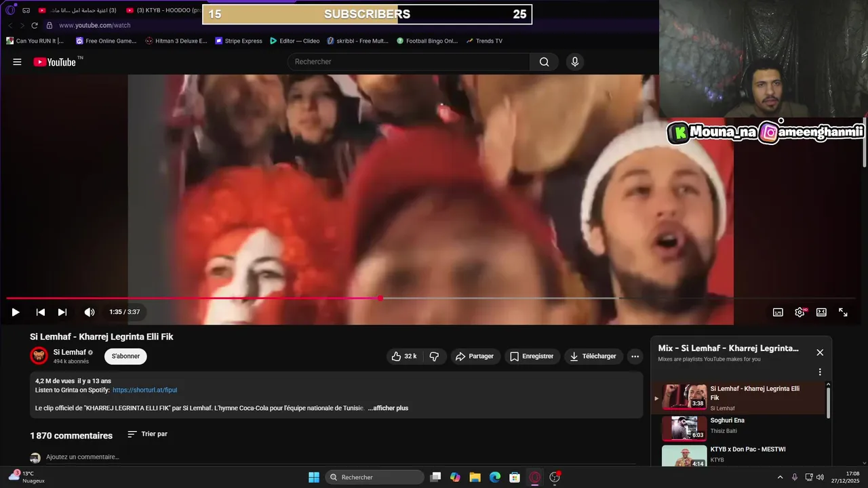Switch to Opera GX taskbar icon
The height and width of the screenshot is (488, 868).
535,477
